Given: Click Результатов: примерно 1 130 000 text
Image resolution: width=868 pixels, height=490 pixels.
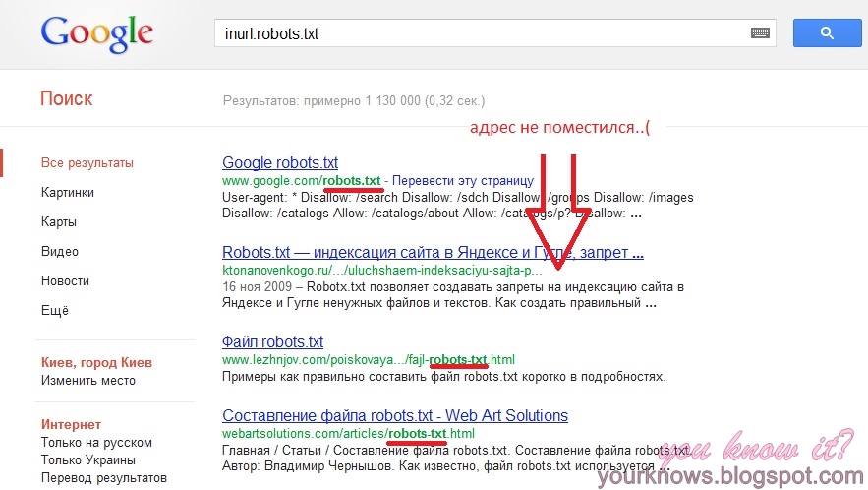Looking at the screenshot, I should [354, 101].
